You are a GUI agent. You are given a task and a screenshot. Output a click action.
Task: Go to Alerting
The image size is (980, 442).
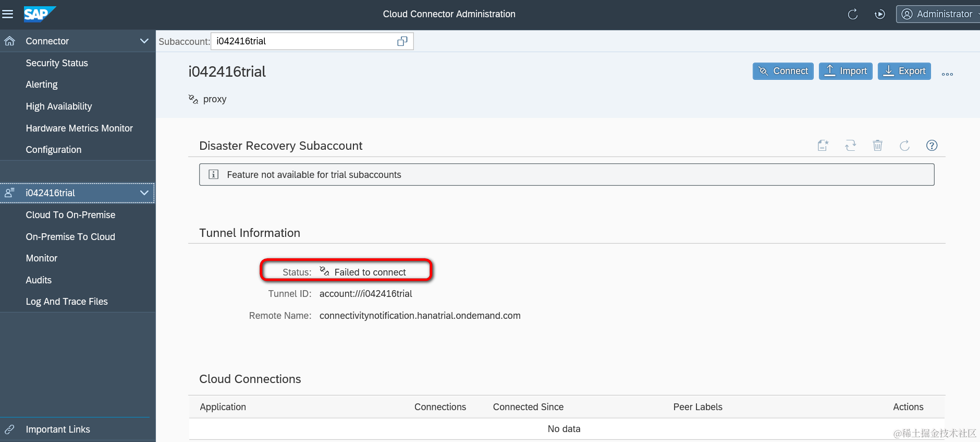[x=42, y=85]
